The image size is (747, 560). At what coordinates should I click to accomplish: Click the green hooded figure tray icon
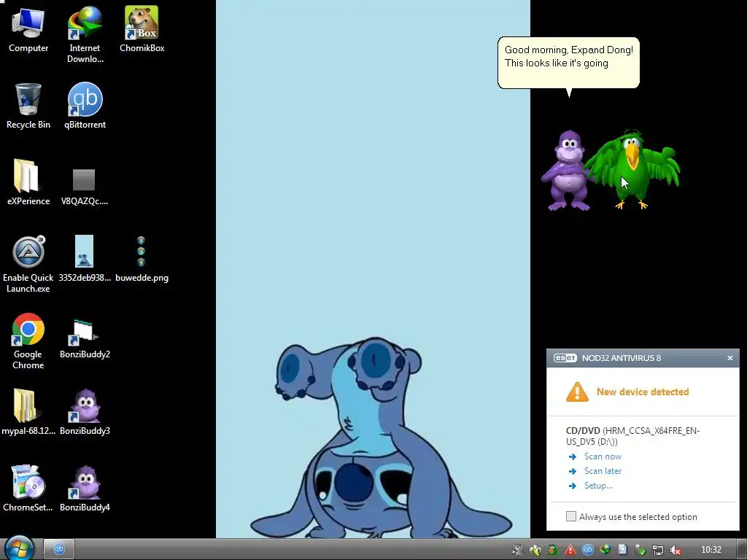tap(553, 550)
